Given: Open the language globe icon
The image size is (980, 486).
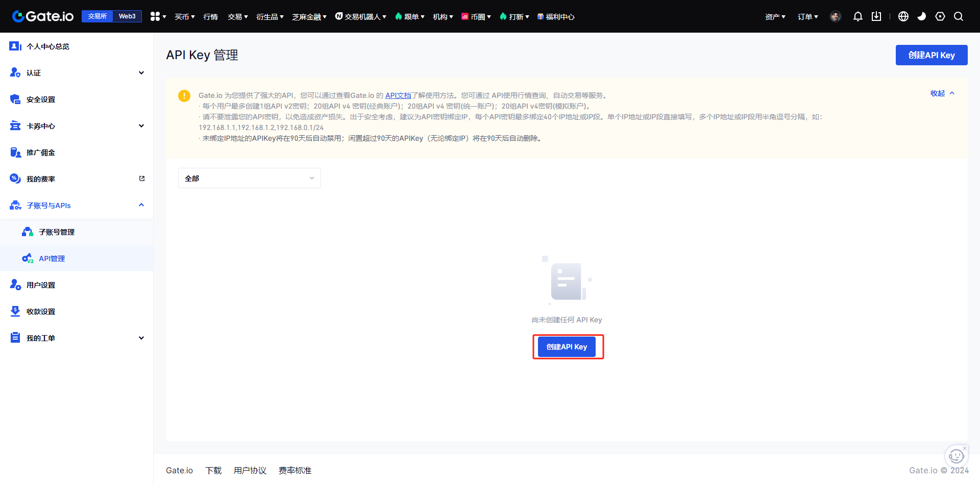Looking at the screenshot, I should [903, 16].
